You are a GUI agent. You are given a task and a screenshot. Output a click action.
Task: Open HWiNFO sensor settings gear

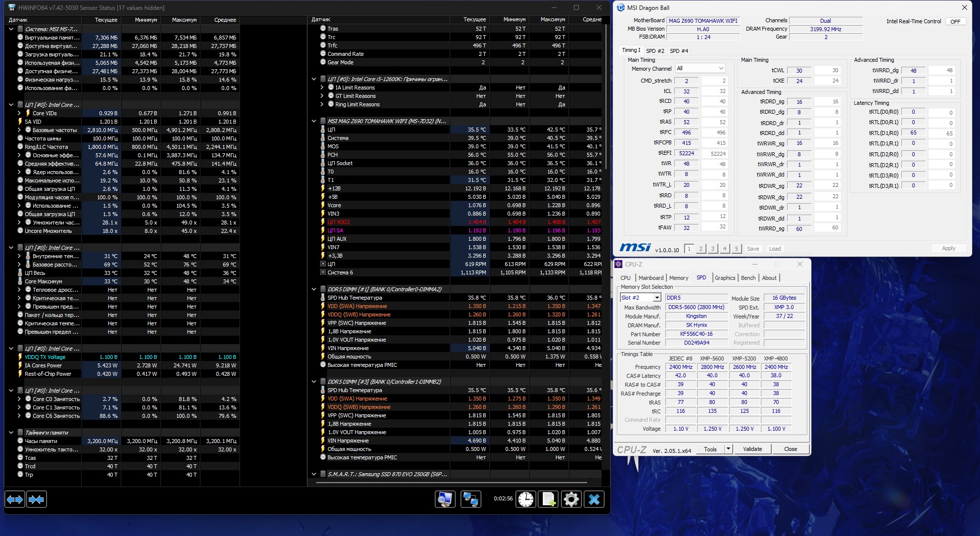coord(571,499)
